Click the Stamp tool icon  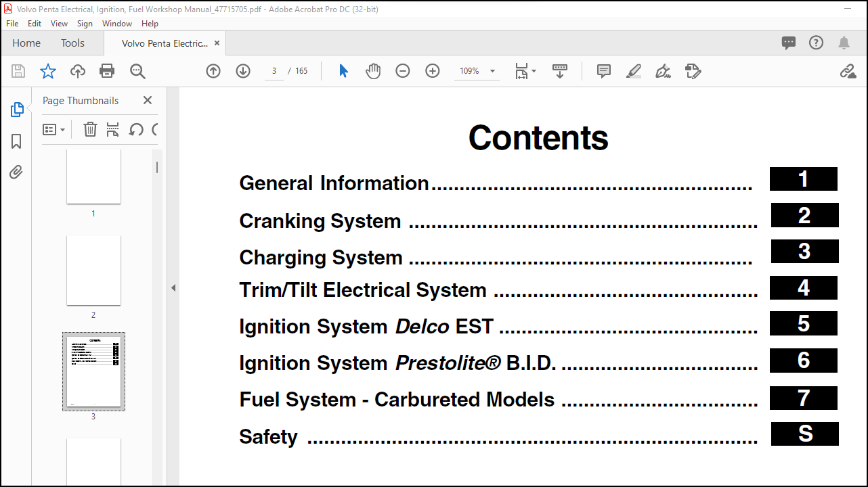click(x=693, y=71)
